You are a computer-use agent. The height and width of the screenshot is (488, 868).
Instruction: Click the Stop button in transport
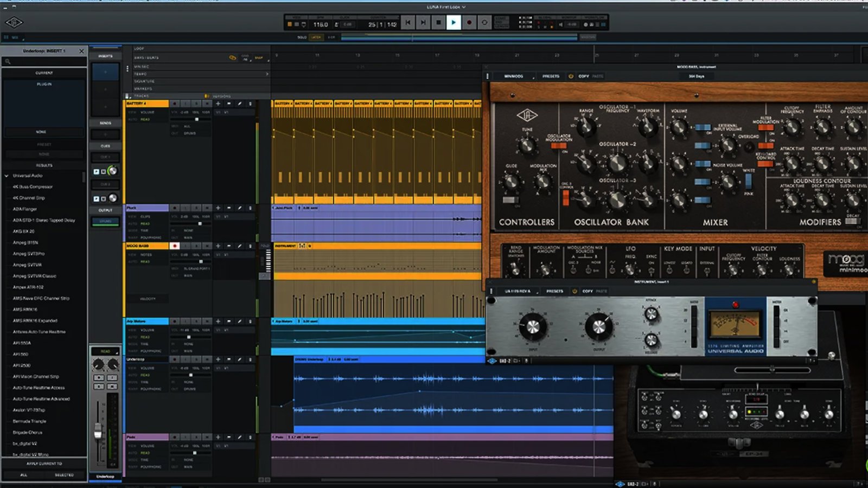(x=438, y=22)
